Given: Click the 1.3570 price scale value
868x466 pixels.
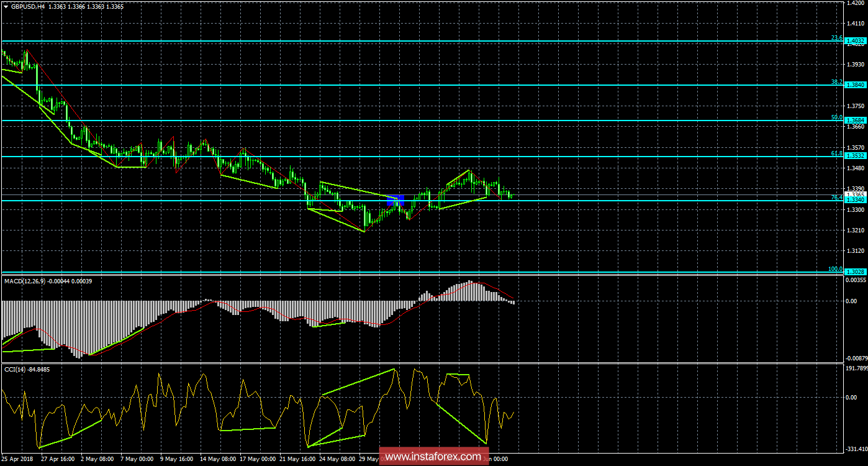Looking at the screenshot, I should point(857,147).
